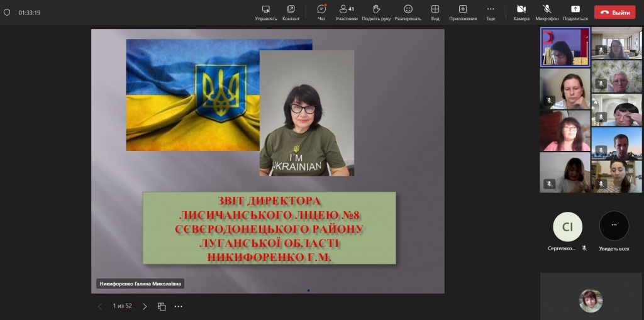Screen dimensions: 644x320
Task: Click the woman's photo on the slide
Action: click(307, 113)
